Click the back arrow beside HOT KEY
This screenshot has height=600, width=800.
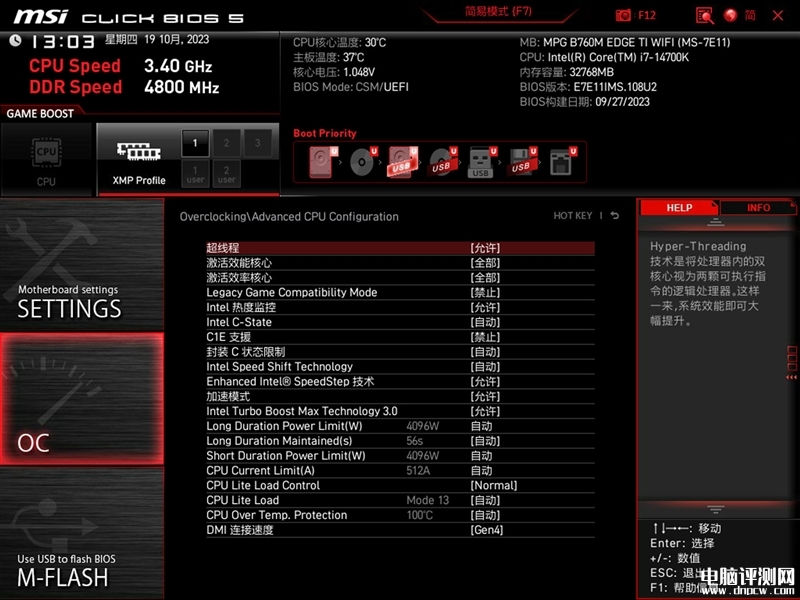[x=615, y=216]
